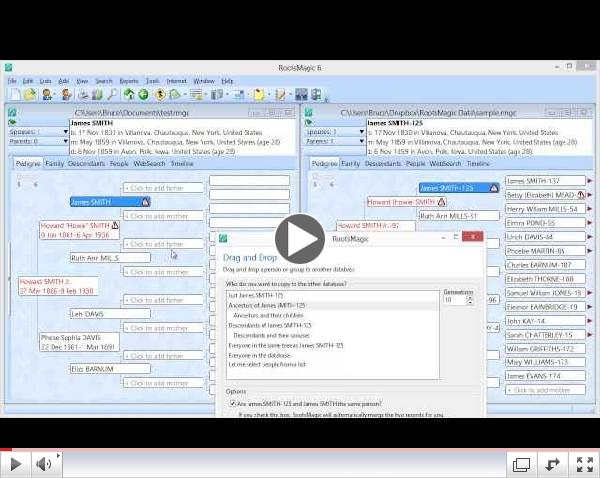
Task: Select Ruth Ann MILLS-51 pedigree box
Action: coord(459,216)
